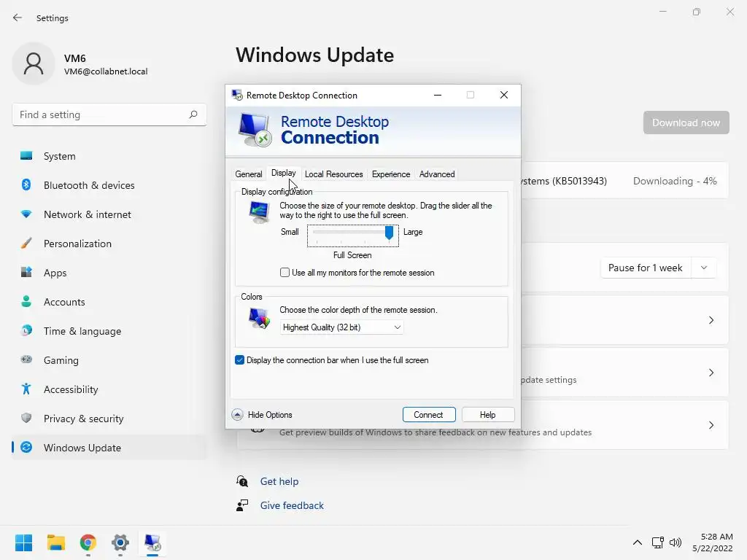
Task: Open the Local Resources tab
Action: coord(334,174)
